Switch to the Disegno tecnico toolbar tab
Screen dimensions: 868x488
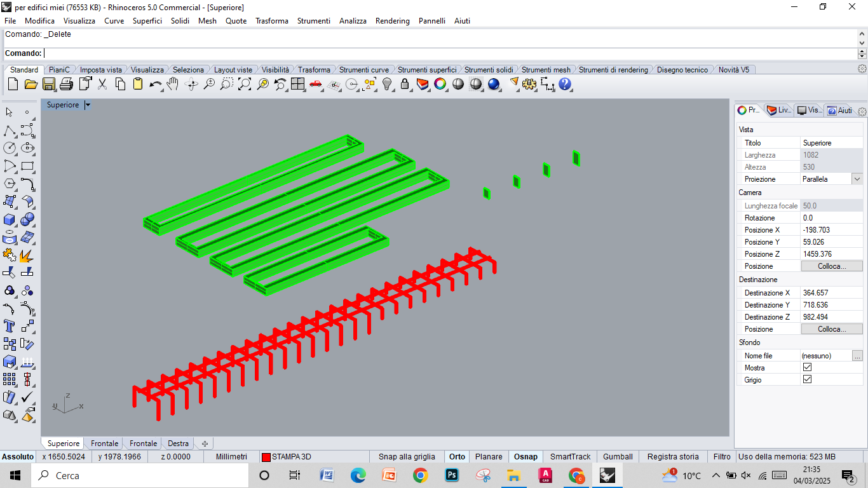click(x=682, y=70)
